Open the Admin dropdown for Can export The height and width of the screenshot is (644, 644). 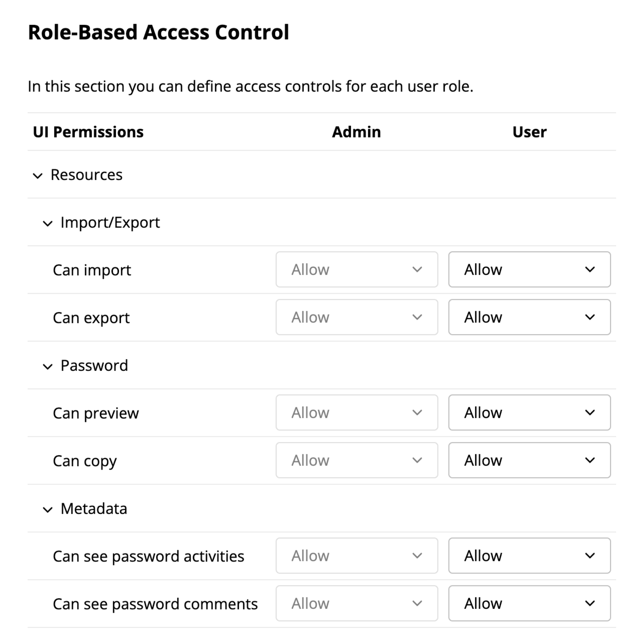pos(357,317)
